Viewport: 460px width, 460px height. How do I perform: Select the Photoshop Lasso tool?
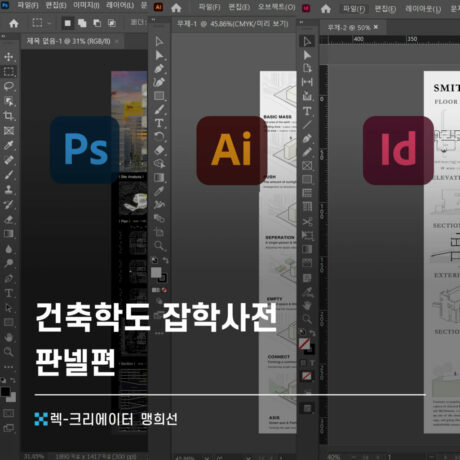pos(9,86)
